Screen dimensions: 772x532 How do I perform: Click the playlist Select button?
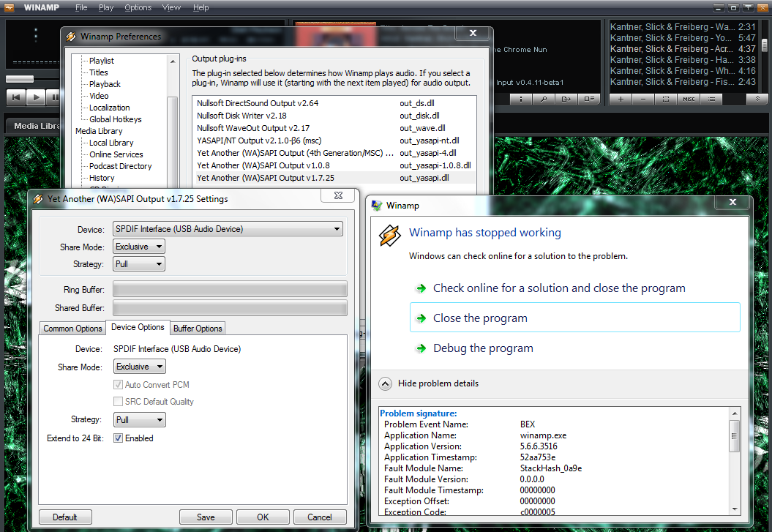(x=666, y=99)
